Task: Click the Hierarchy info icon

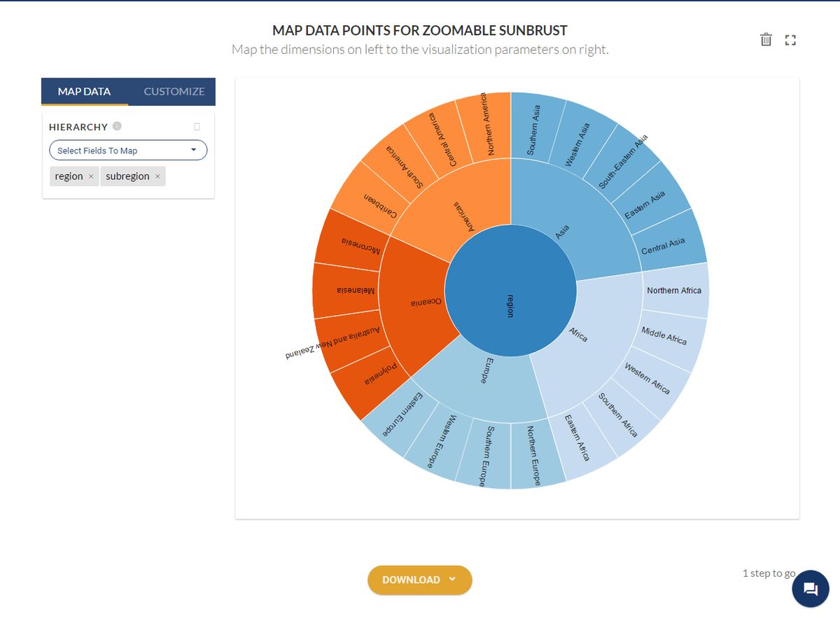Action: pos(117,126)
